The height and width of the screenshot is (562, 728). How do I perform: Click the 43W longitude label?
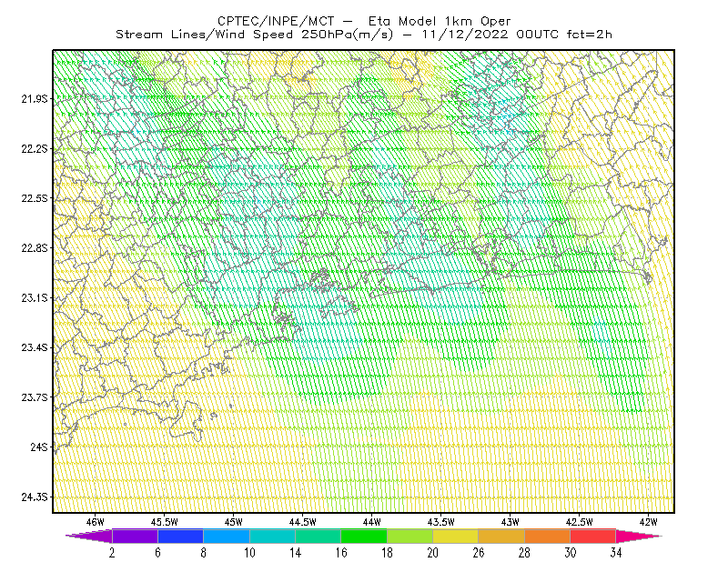tap(511, 522)
